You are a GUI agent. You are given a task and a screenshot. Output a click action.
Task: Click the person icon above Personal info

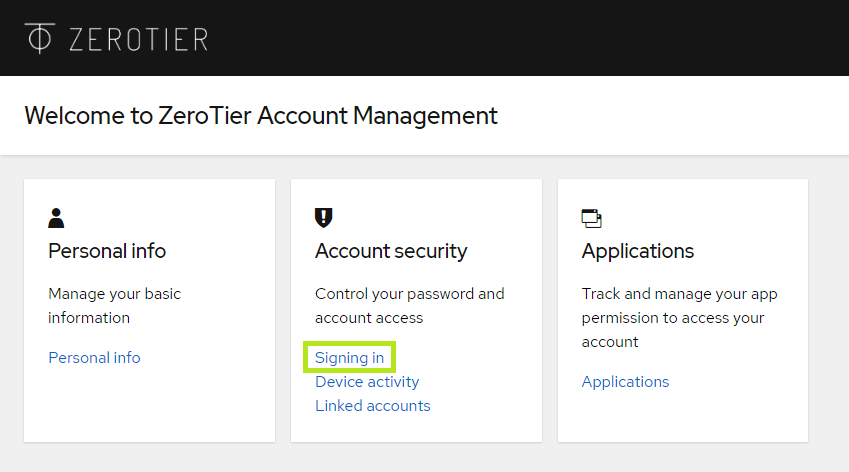tap(56, 217)
